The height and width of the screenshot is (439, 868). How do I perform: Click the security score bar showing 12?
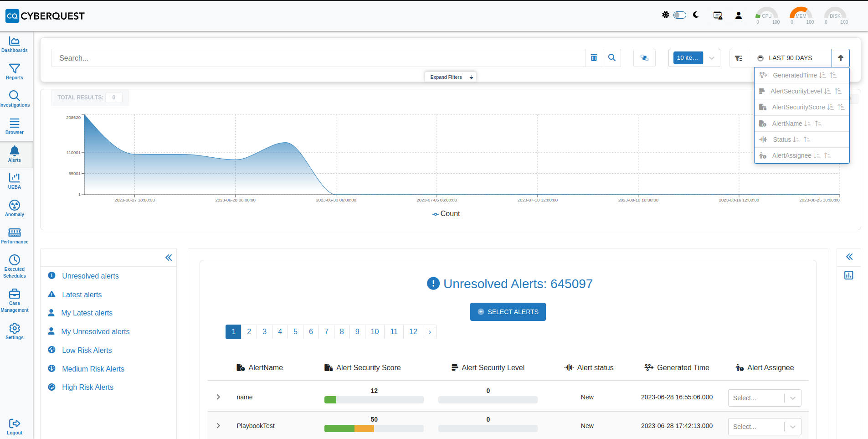pos(374,400)
